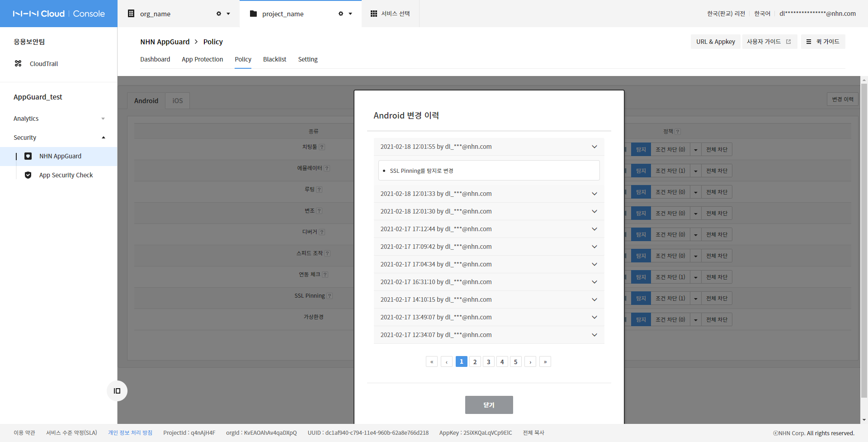Screen dimensions: 868x442
Task: Click the help icon next to 에뮬레이터
Action: tap(327, 168)
